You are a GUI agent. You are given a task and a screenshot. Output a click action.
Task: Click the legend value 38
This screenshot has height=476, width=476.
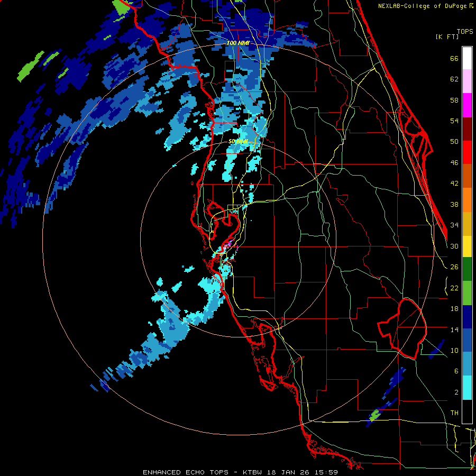(454, 204)
